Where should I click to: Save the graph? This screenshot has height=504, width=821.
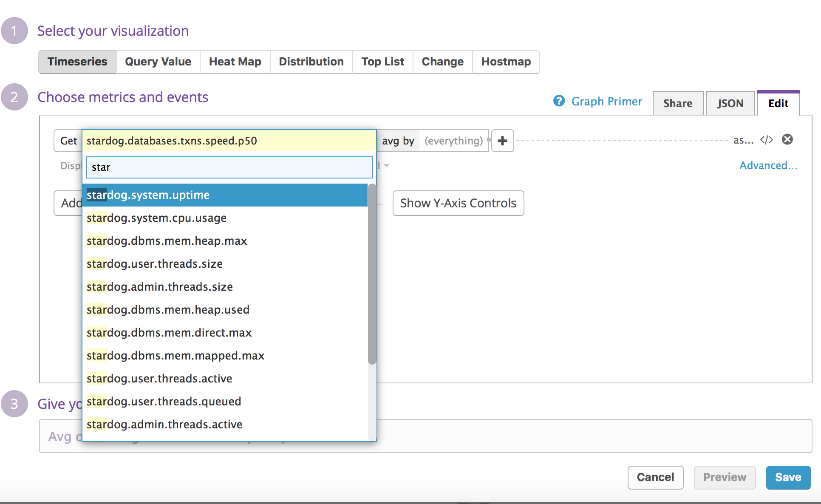pos(788,477)
